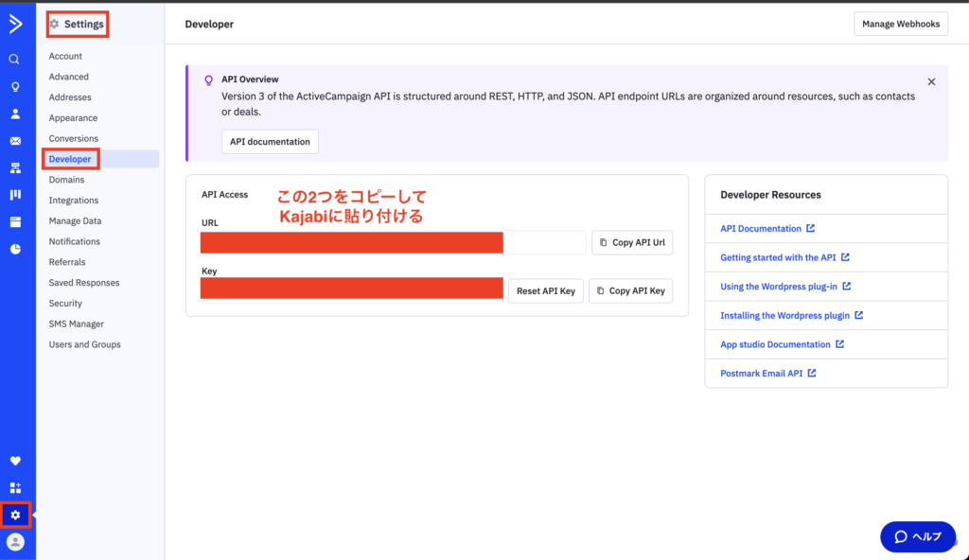Open Manage Data settings

coord(76,220)
